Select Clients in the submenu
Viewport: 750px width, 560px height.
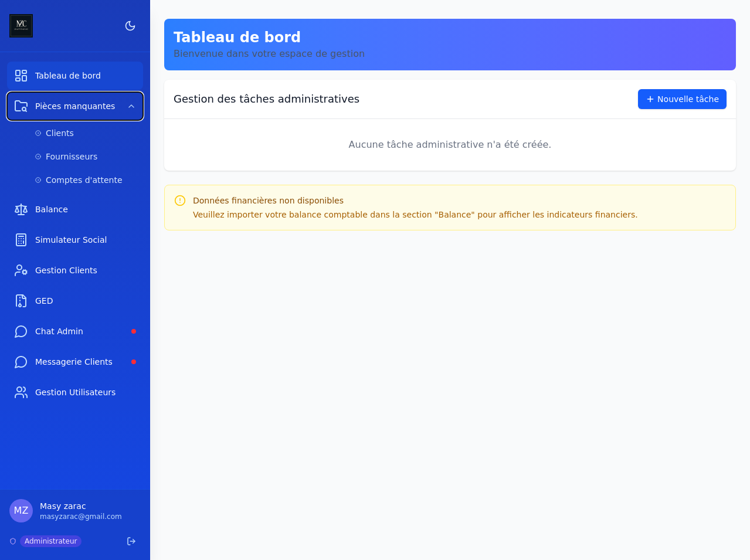(x=59, y=133)
